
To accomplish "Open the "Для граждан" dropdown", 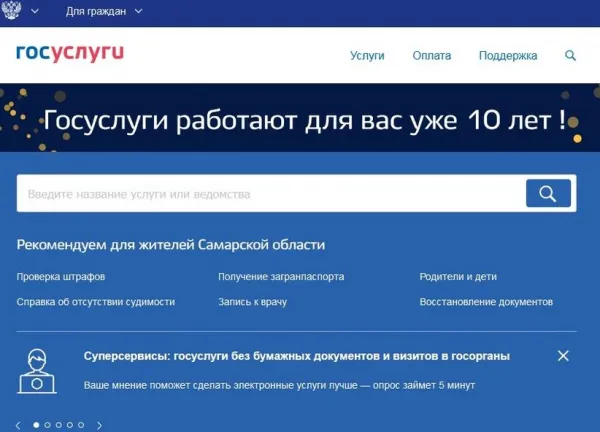I will (x=103, y=12).
